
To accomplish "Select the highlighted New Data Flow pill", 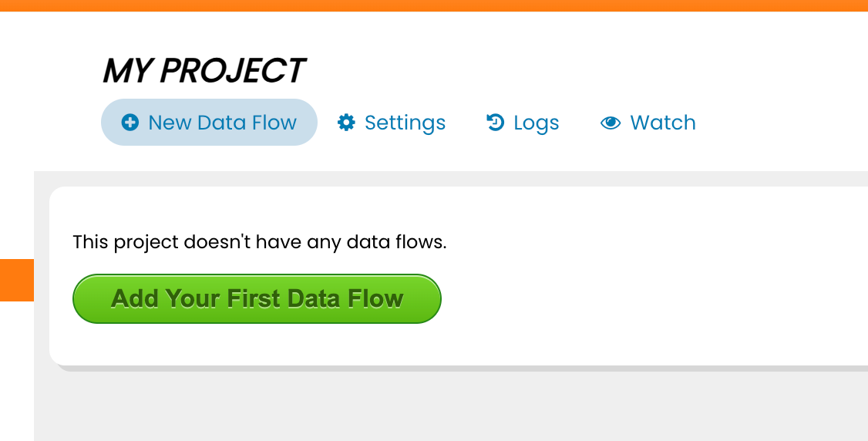I will tap(209, 123).
